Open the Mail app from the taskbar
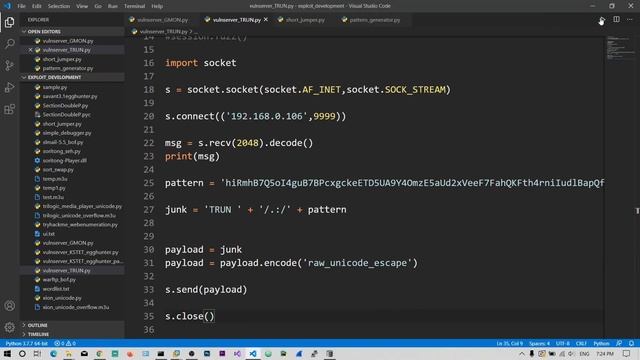 pos(84,353)
